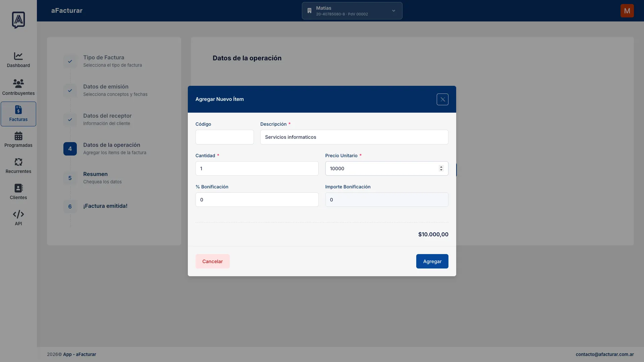Screen dimensions: 644x362
Task: Select ¡Factura emitida! step label
Action: (105, 206)
